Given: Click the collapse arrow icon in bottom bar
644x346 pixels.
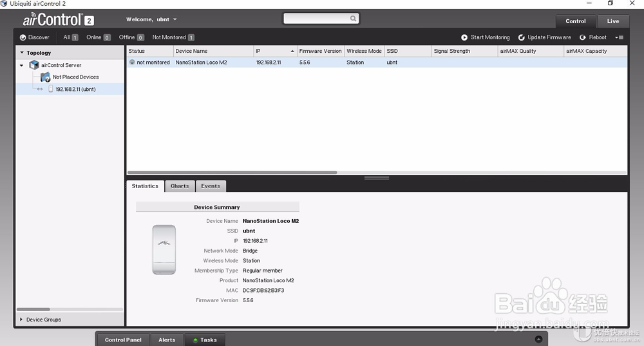Looking at the screenshot, I should (x=538, y=339).
